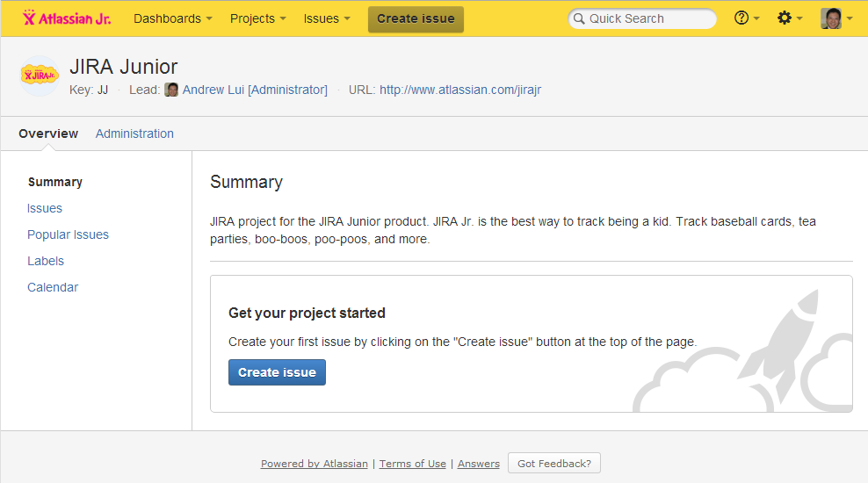868x483 pixels.
Task: Click the Got Feedback? button
Action: tap(554, 463)
